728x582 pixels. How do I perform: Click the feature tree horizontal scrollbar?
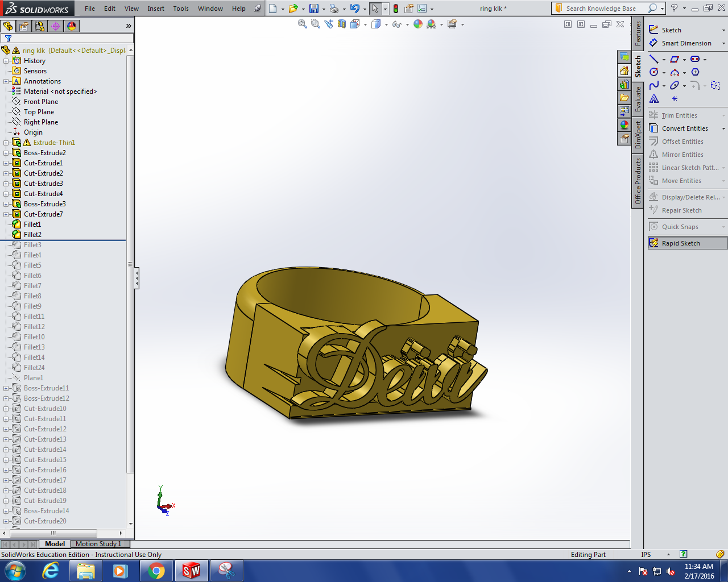pos(53,533)
